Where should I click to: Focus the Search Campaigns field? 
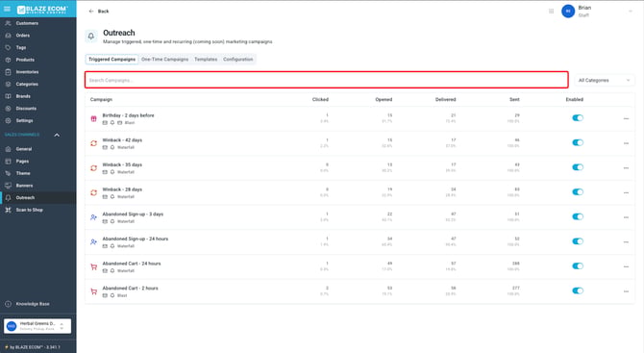pyautogui.click(x=327, y=80)
